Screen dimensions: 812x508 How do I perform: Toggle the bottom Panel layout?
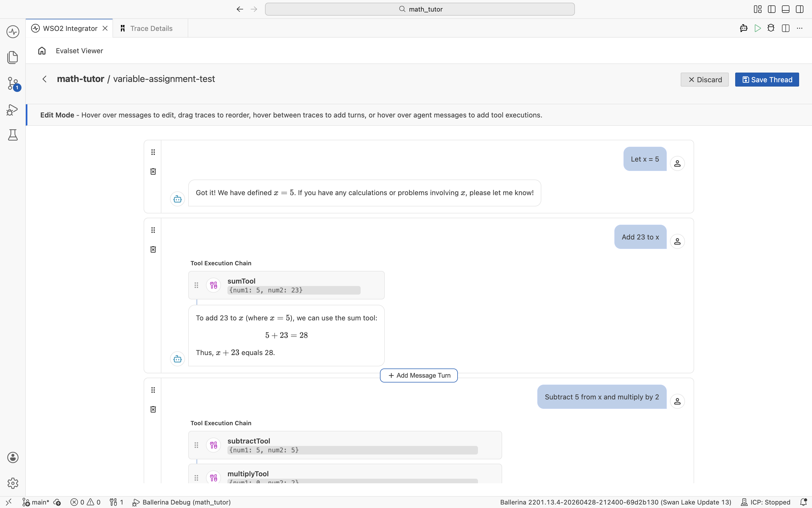785,9
